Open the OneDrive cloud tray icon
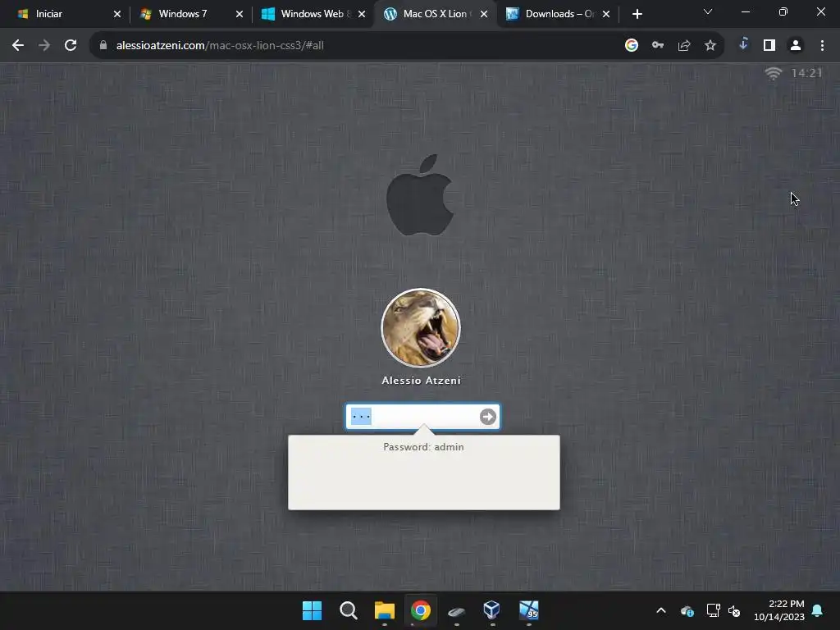The image size is (840, 630). (687, 610)
